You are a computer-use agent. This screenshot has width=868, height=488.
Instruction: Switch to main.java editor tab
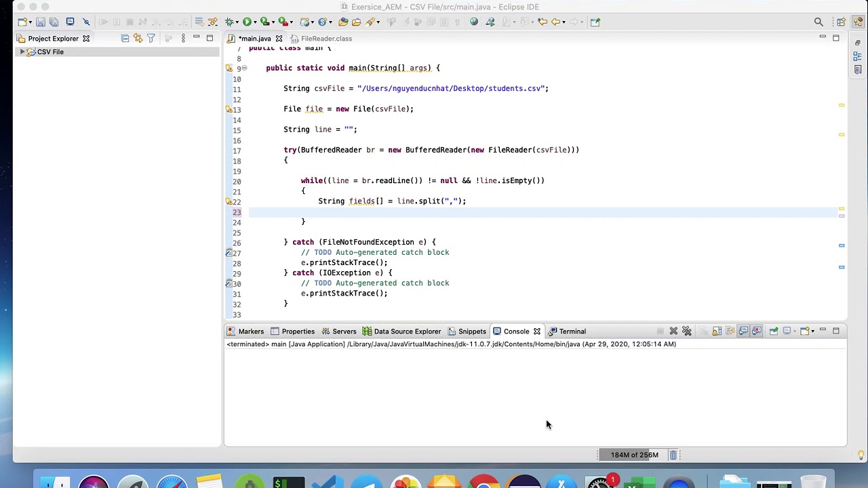(x=254, y=39)
